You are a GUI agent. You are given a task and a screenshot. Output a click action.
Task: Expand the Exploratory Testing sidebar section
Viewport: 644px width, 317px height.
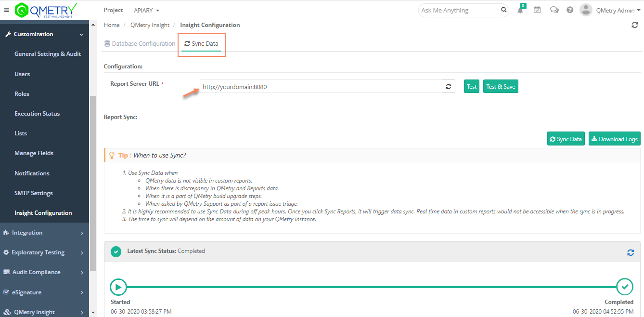point(44,252)
